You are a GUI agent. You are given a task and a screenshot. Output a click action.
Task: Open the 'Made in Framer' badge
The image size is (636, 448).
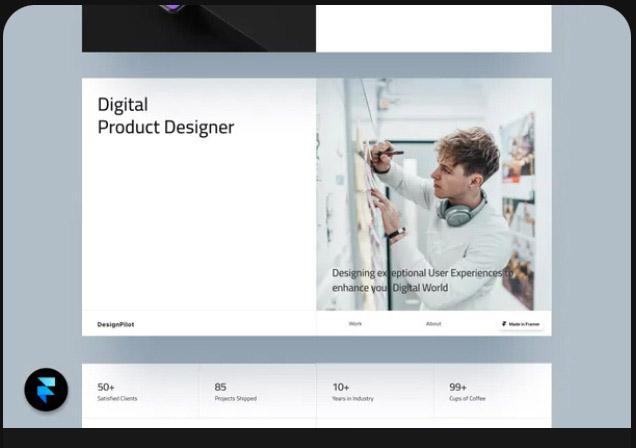point(521,324)
